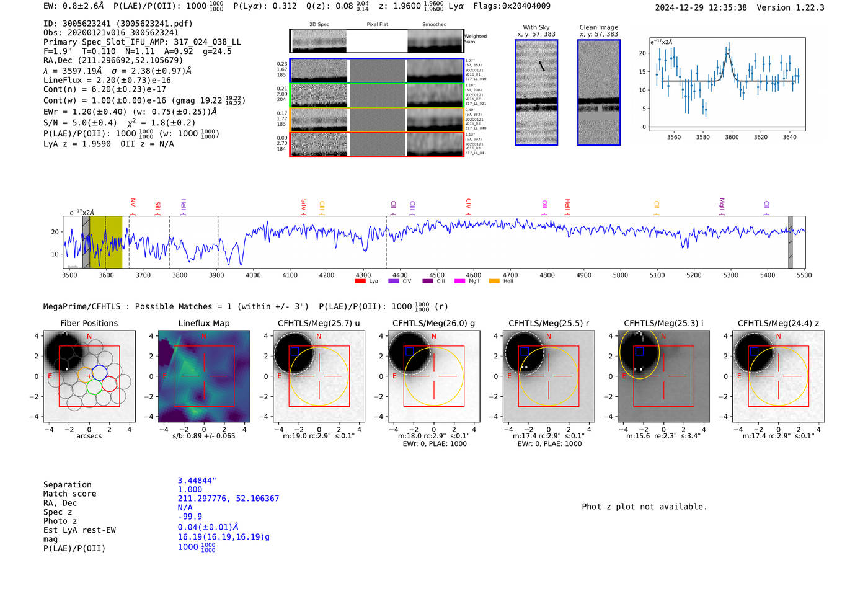Click the Gaussian emission-line fit plot

(x=727, y=84)
